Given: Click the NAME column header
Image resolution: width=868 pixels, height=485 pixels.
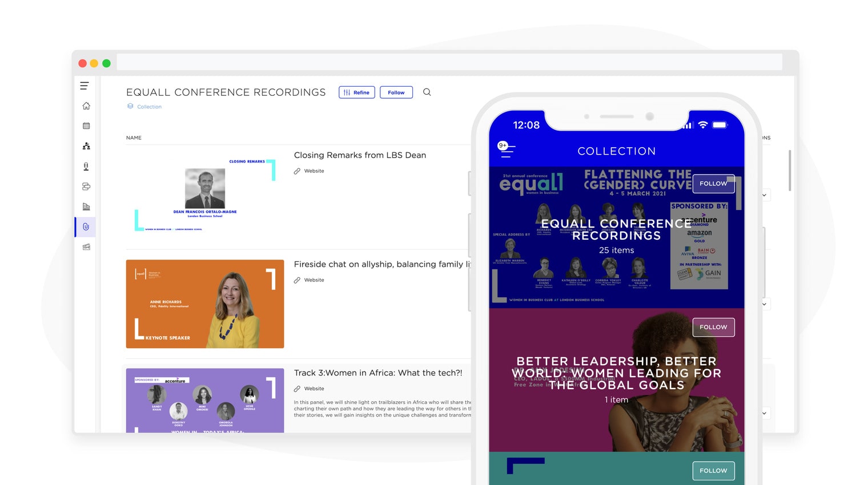Looking at the screenshot, I should tap(134, 138).
